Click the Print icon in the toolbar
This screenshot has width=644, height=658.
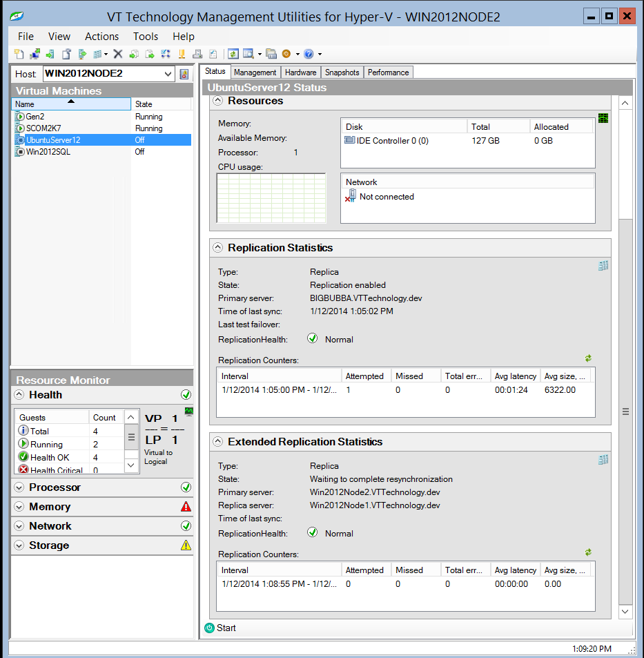pyautogui.click(x=198, y=54)
